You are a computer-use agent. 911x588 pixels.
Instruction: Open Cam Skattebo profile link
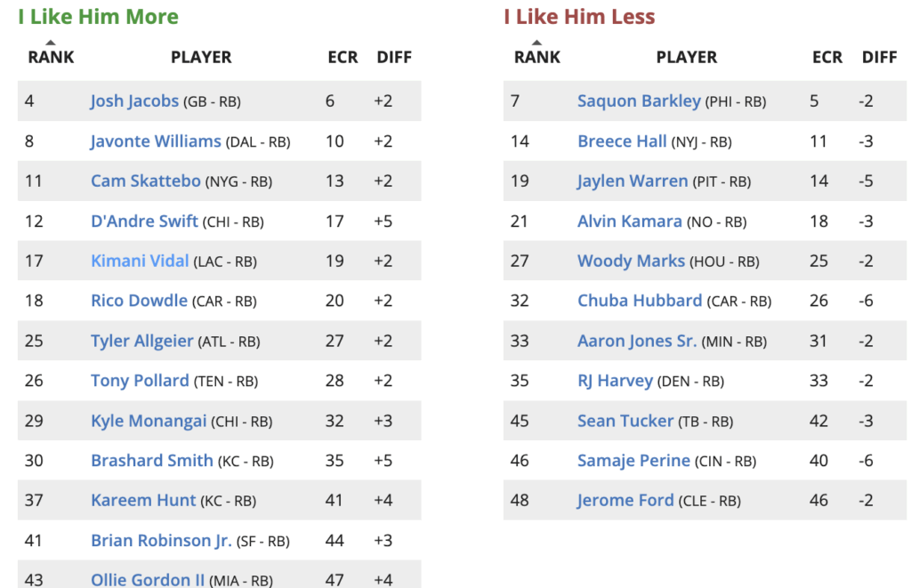click(x=146, y=181)
